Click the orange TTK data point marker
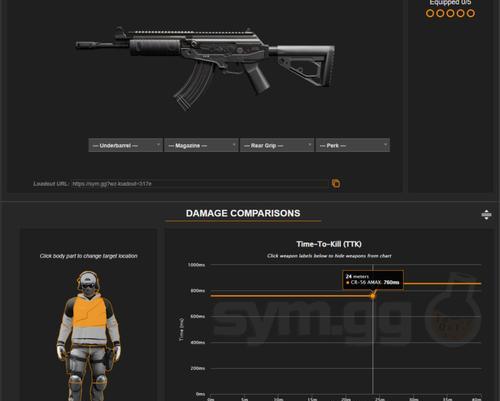This screenshot has height=401, width=500. pos(373,296)
